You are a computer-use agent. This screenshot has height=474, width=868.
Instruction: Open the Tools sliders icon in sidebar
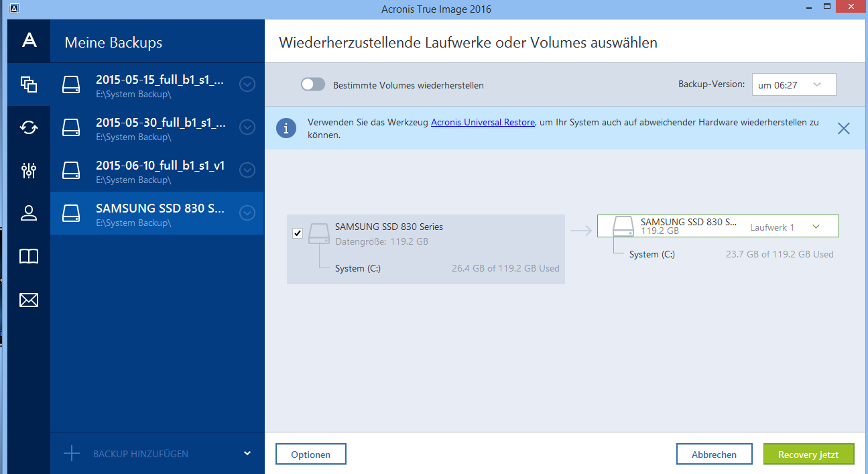click(x=28, y=170)
